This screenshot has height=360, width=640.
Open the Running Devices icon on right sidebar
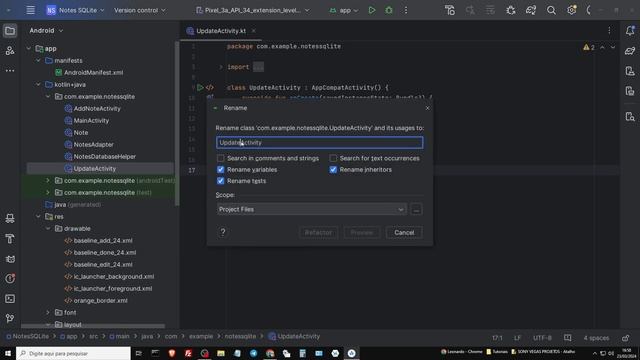tap(630, 91)
